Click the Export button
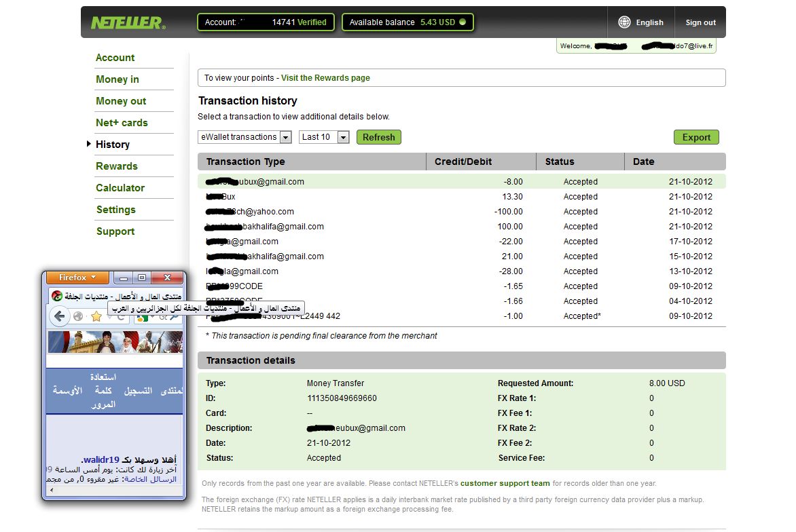796x532 pixels. [697, 138]
